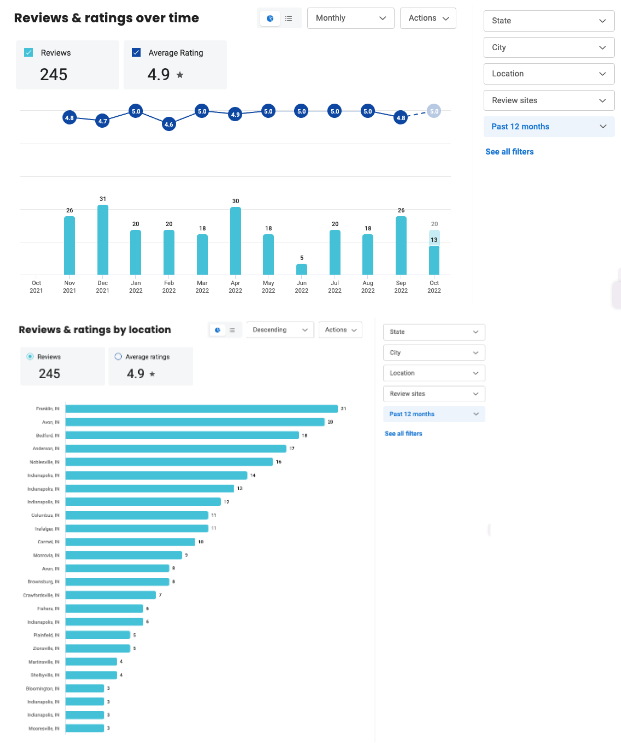Click the Plainfield, IN bar
Viewport: 621px width, 743px height.
click(98, 635)
